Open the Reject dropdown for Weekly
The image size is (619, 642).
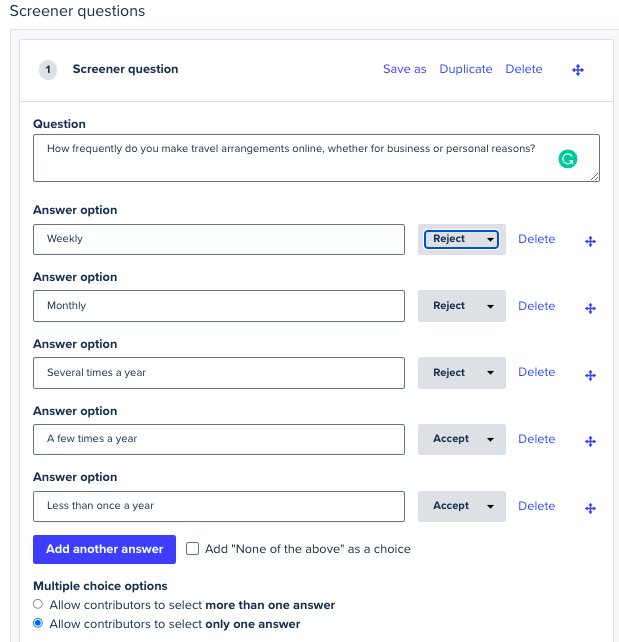[x=461, y=239]
